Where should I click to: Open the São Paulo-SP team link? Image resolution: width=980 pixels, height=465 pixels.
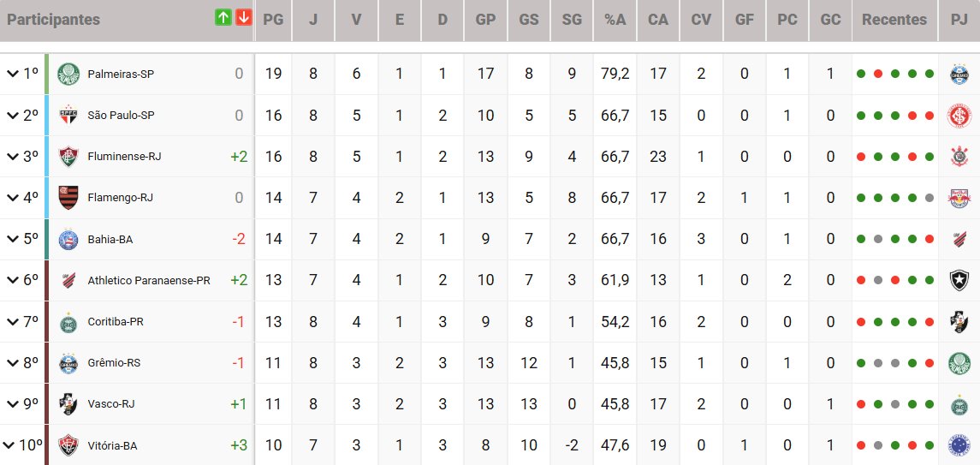[x=120, y=116]
